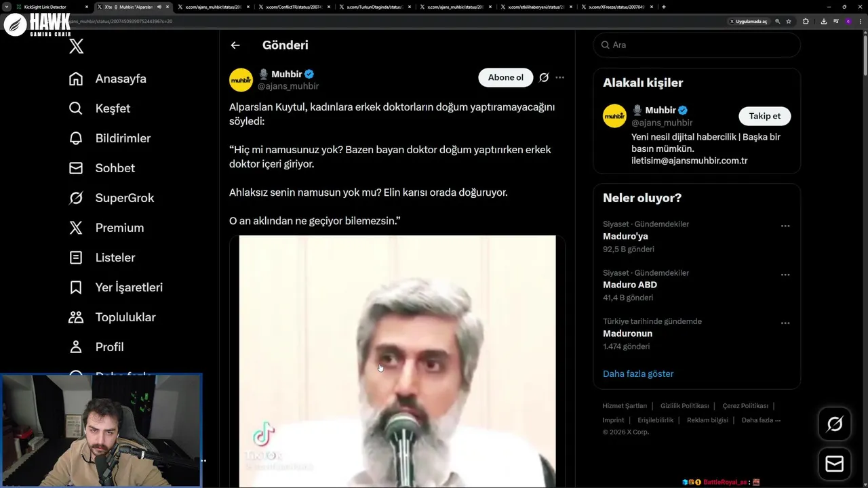Click Muhbir avatar in the post

click(241, 80)
